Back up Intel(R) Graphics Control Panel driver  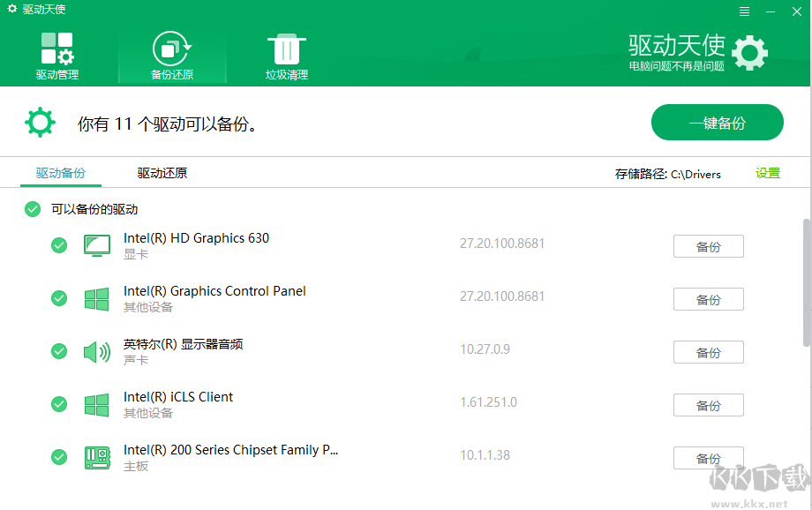(x=709, y=299)
